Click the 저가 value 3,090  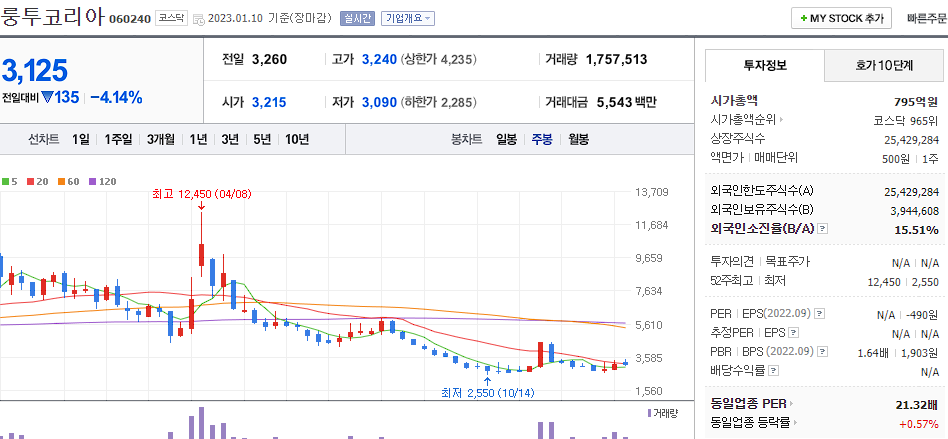pyautogui.click(x=379, y=102)
